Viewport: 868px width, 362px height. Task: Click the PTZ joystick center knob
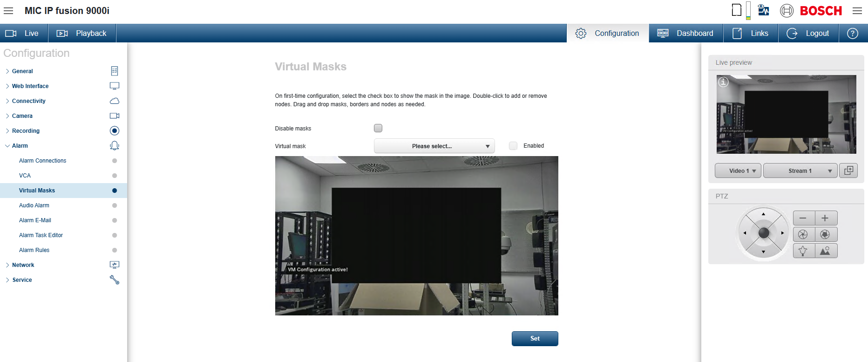click(x=764, y=233)
